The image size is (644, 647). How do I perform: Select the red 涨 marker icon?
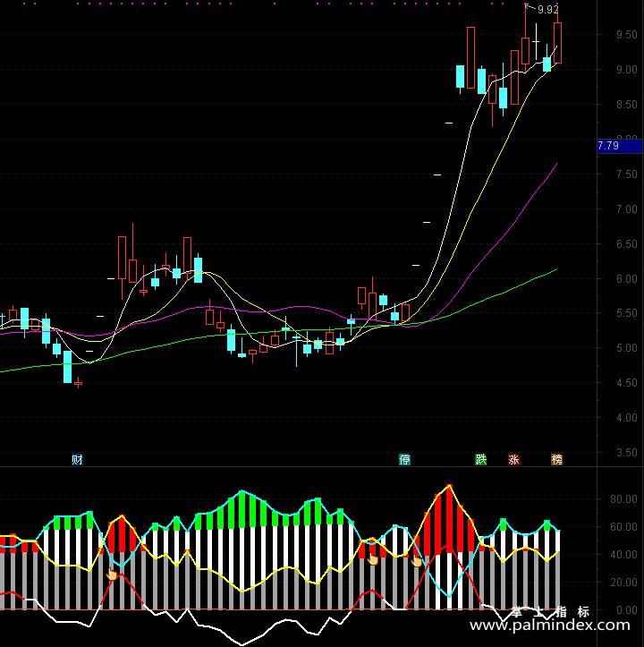(513, 459)
